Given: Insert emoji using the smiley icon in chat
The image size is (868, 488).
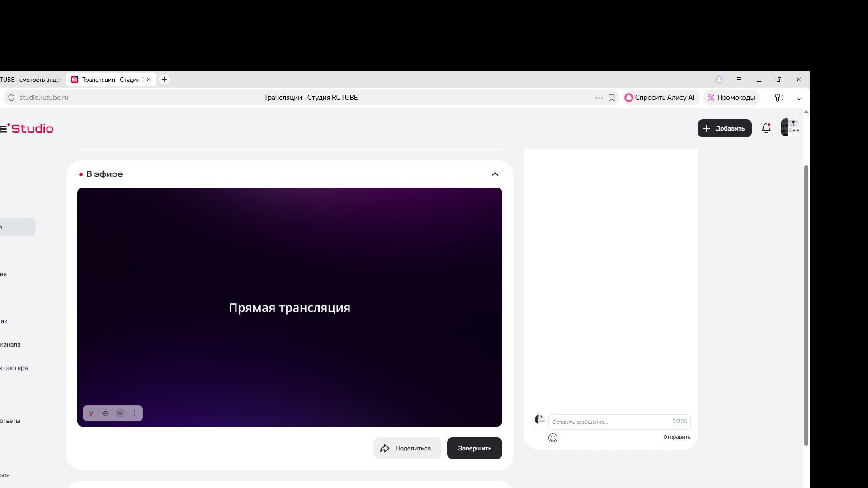Looking at the screenshot, I should pyautogui.click(x=552, y=437).
